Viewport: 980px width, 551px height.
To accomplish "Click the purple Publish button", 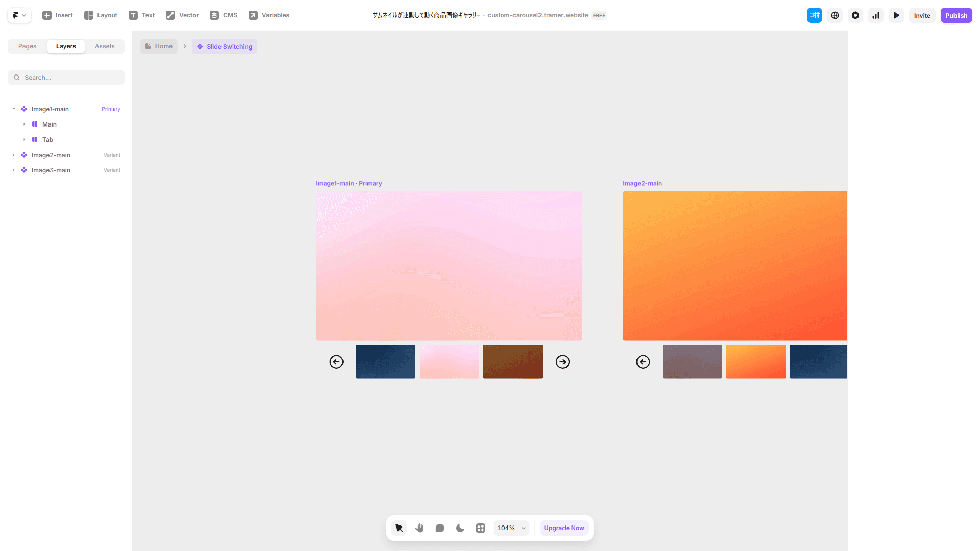I will [x=956, y=15].
